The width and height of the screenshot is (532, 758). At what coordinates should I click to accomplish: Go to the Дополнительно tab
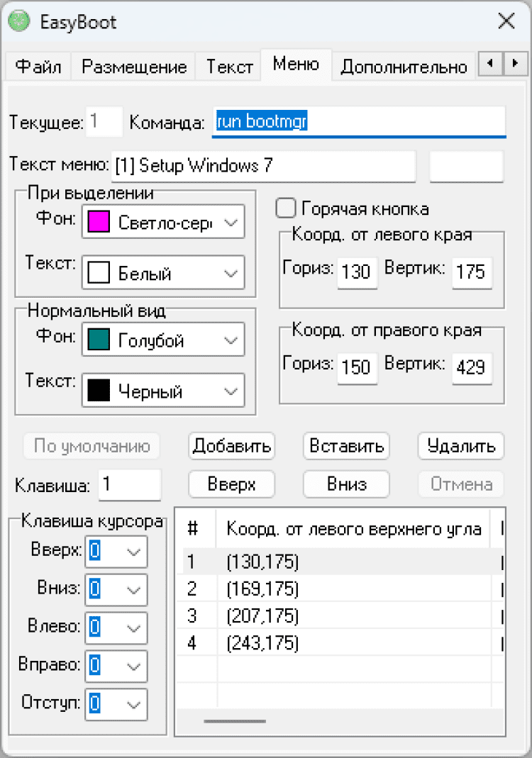click(x=404, y=67)
